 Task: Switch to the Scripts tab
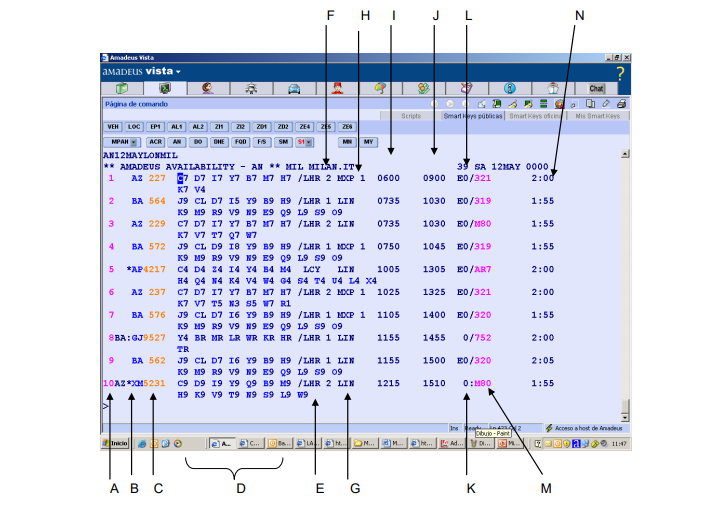pos(411,116)
